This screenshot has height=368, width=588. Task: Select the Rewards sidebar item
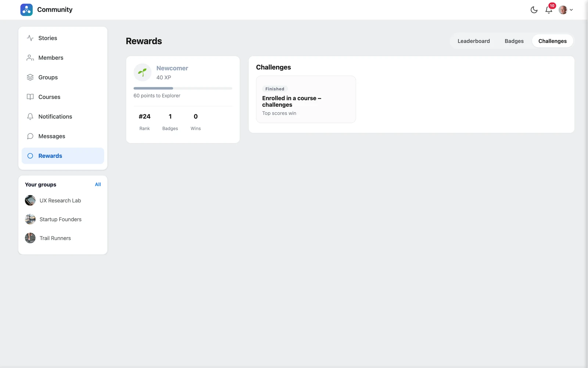point(63,156)
